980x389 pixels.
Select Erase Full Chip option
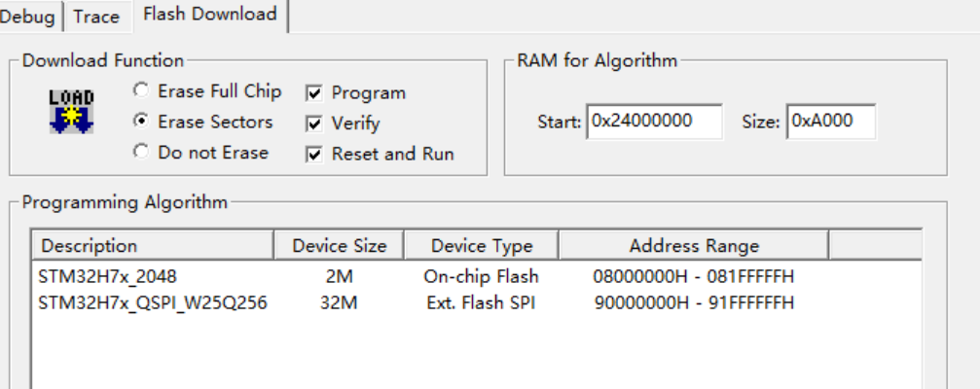pos(142,91)
